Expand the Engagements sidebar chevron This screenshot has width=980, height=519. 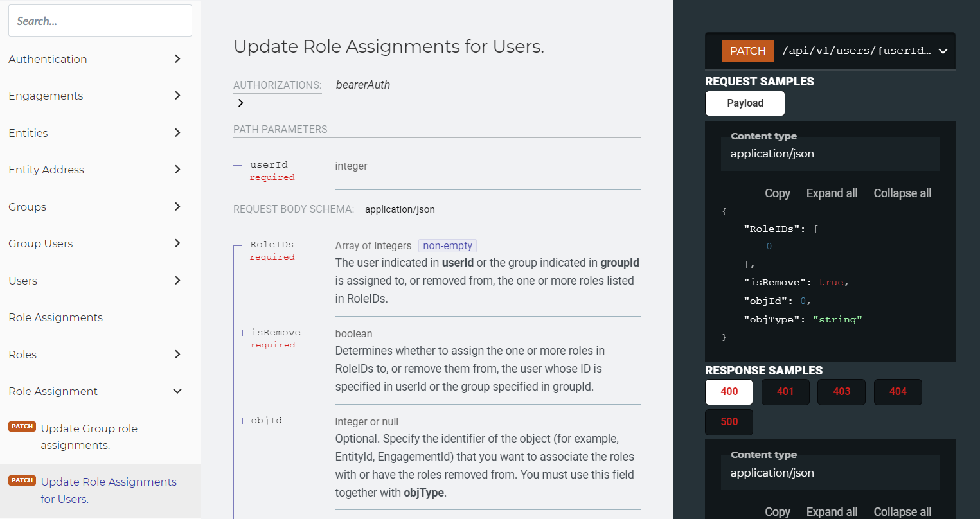click(x=177, y=96)
